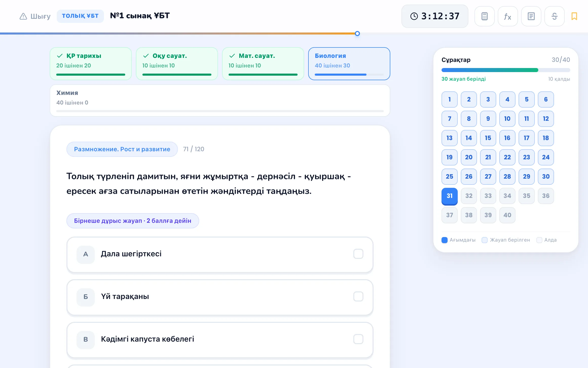
Task: Go to question 8
Action: [469, 119]
